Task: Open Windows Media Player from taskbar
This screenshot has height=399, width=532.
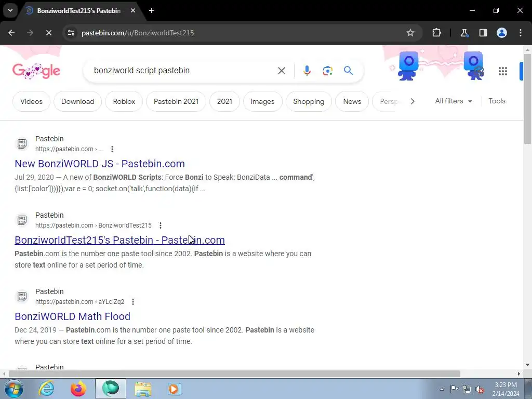Action: 175,389
